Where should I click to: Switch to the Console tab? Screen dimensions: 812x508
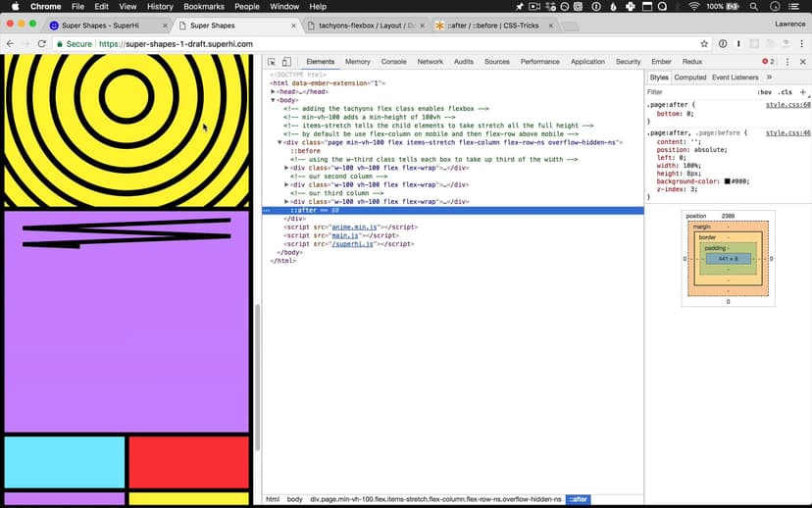tap(393, 62)
